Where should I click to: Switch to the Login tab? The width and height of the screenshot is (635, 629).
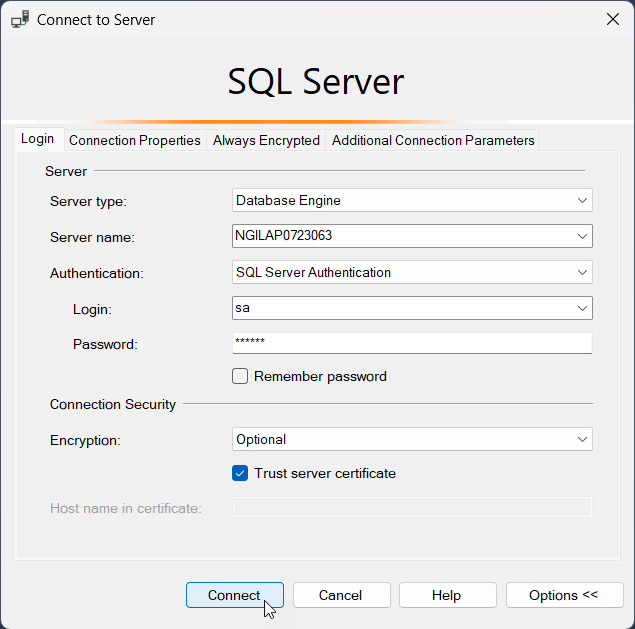[x=38, y=139]
